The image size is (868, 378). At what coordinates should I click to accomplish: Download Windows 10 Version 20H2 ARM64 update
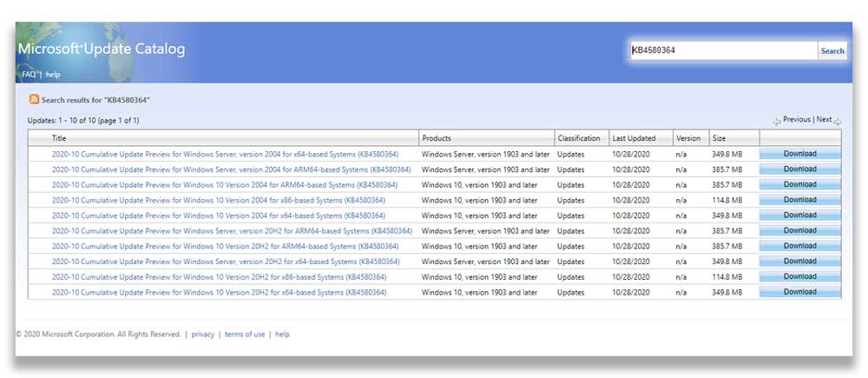800,246
